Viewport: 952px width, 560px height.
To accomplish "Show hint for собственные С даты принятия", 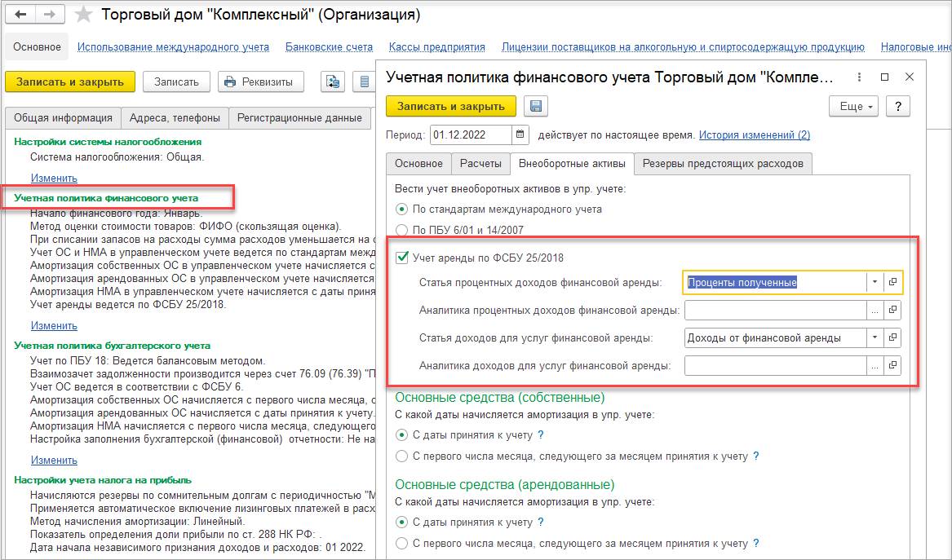I will tap(540, 435).
